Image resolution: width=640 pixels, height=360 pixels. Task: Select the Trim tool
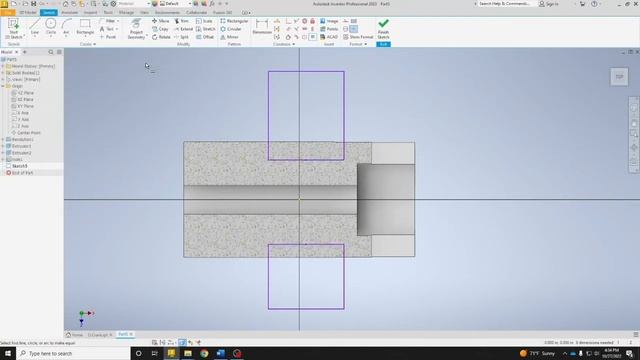click(182, 21)
